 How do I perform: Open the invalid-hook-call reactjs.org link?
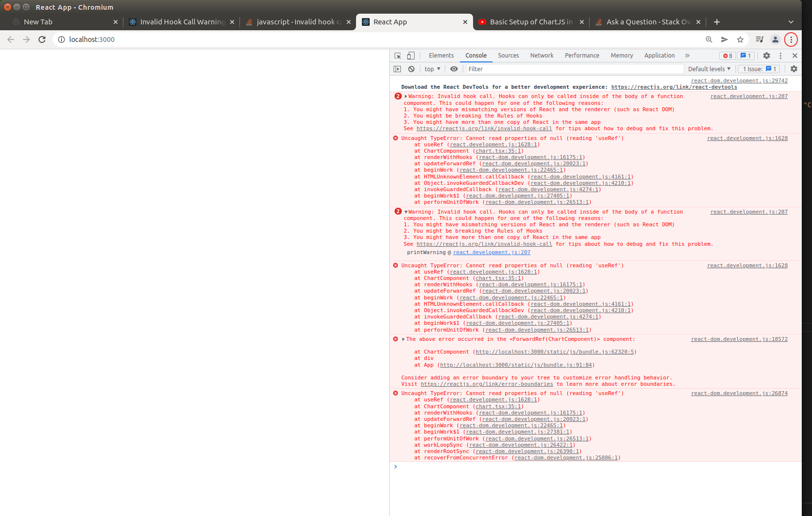pos(484,128)
